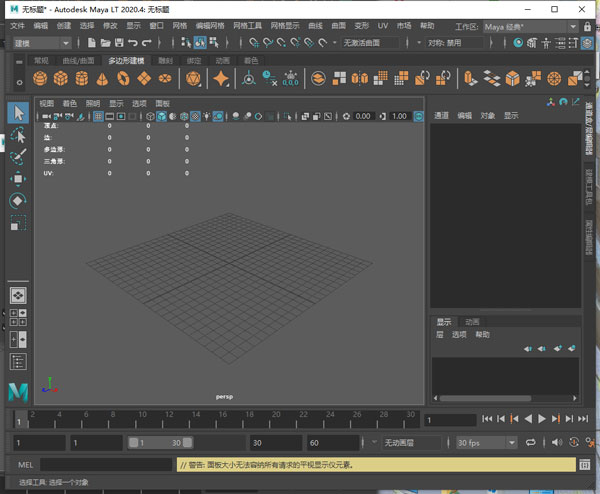
Task: Create a polygon cone from shelf
Action: click(102, 78)
